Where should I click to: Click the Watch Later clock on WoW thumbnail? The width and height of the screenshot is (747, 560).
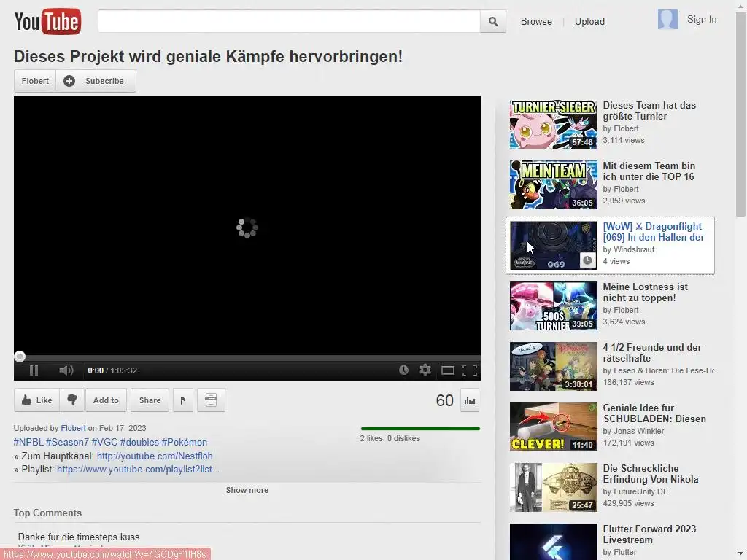(588, 260)
